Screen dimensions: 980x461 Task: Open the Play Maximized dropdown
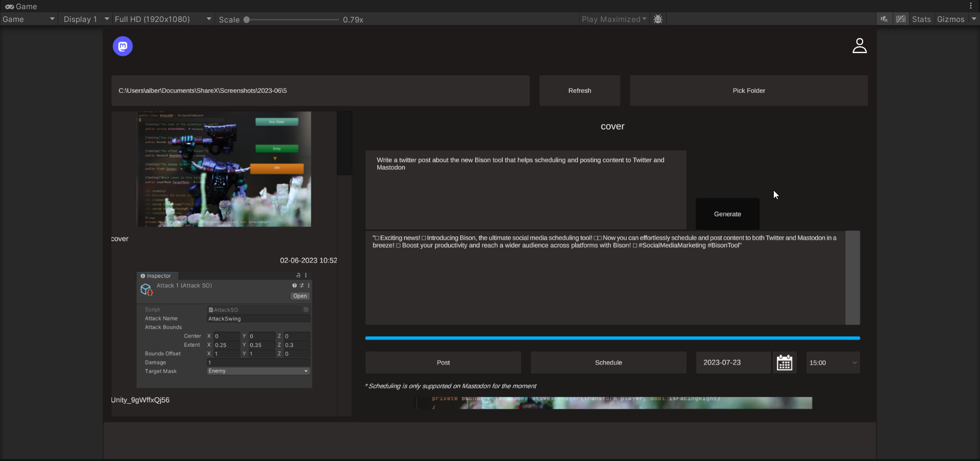click(614, 19)
